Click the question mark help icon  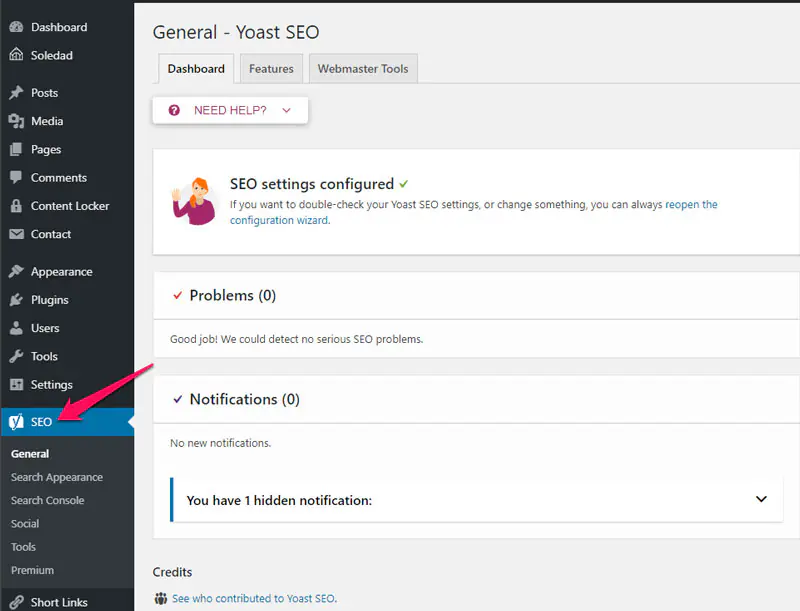pyautogui.click(x=174, y=110)
